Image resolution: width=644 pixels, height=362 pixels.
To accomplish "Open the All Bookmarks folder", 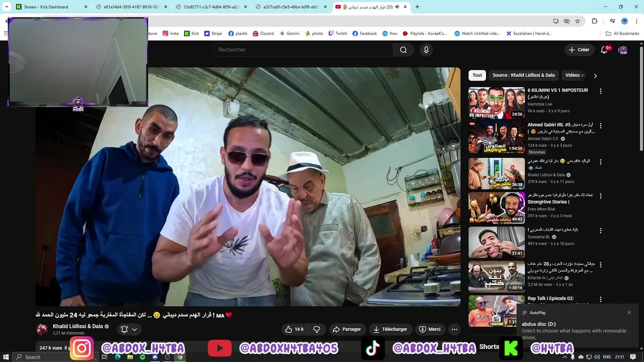I will point(622,34).
